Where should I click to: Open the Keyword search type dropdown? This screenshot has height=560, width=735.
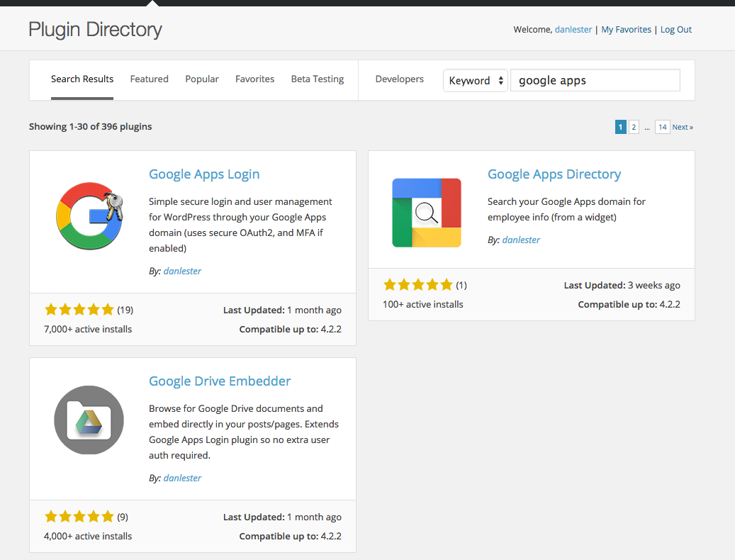pos(476,81)
